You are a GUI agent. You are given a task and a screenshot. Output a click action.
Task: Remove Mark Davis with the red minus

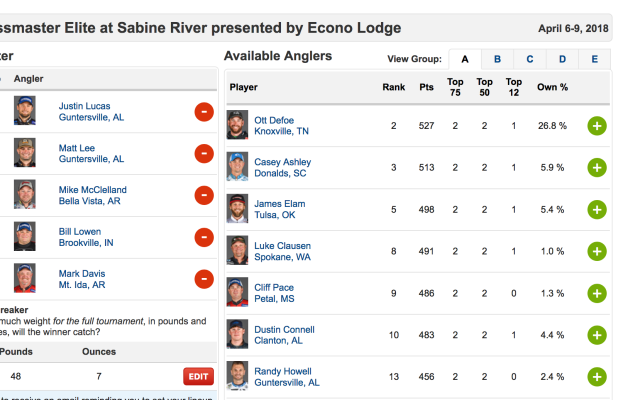click(x=204, y=279)
